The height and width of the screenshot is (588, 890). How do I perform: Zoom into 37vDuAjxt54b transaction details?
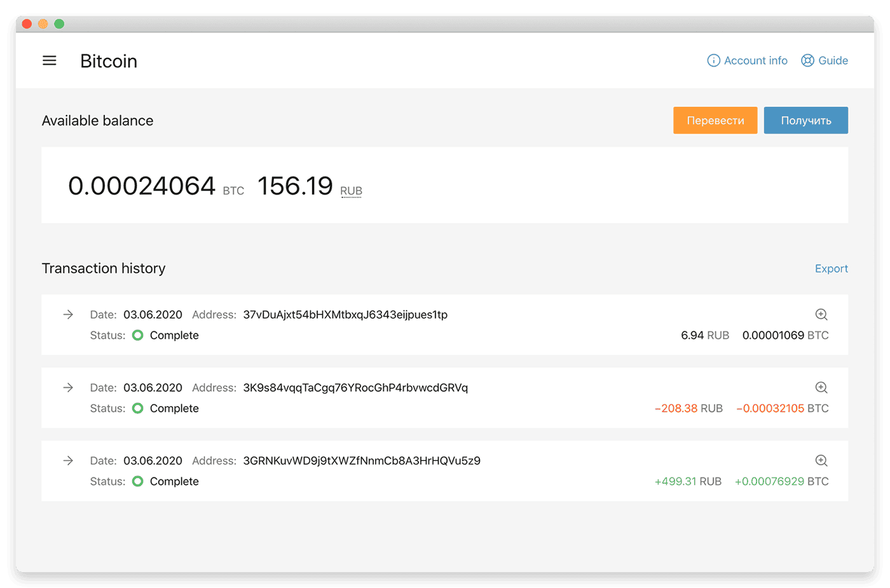point(821,314)
